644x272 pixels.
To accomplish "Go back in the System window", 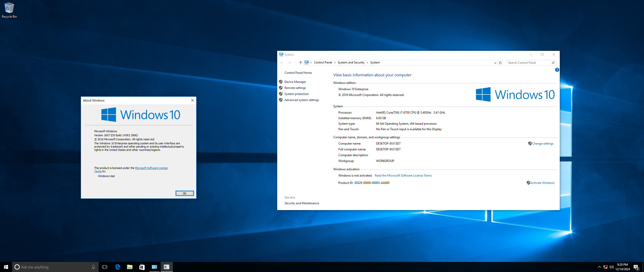I will click(282, 63).
